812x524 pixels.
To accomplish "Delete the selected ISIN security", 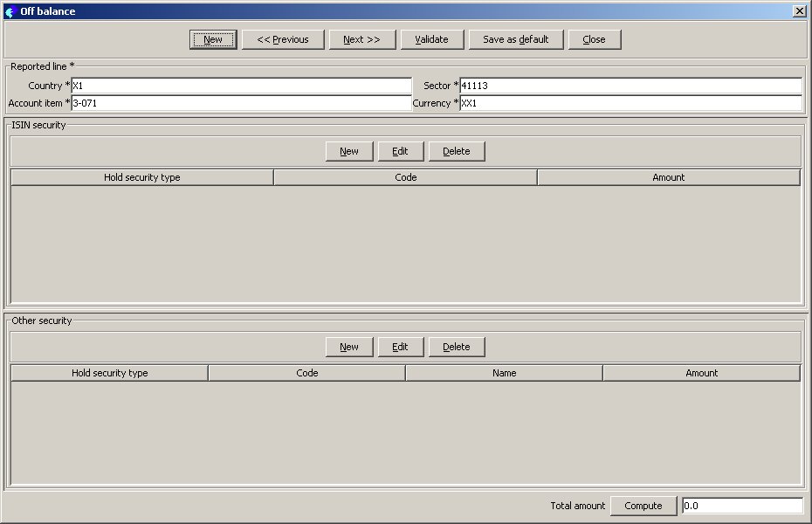I will tap(456, 151).
